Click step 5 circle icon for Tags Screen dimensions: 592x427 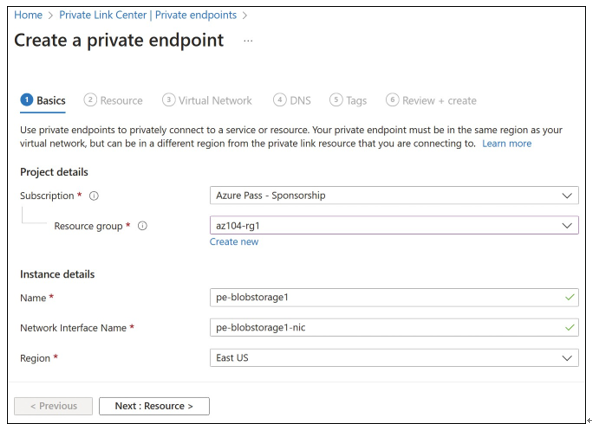click(x=336, y=100)
